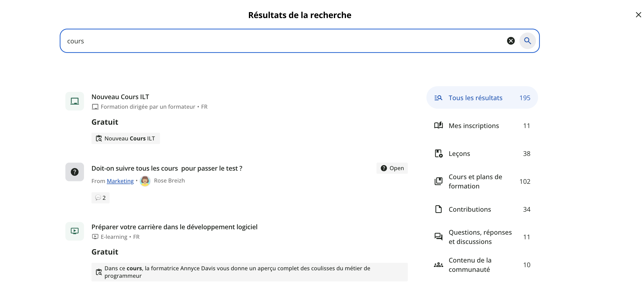Open the Nouveau Cours ILT result
Viewport: 644px width, 285px height.
click(120, 97)
